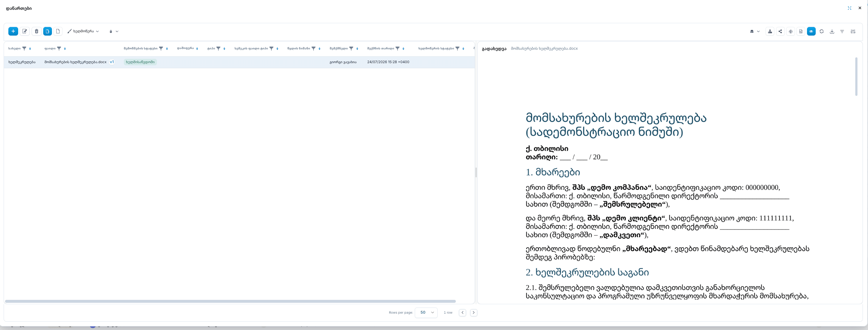Viewport: 868px width, 330px height.
Task: Go to previous page arrow
Action: click(x=462, y=313)
